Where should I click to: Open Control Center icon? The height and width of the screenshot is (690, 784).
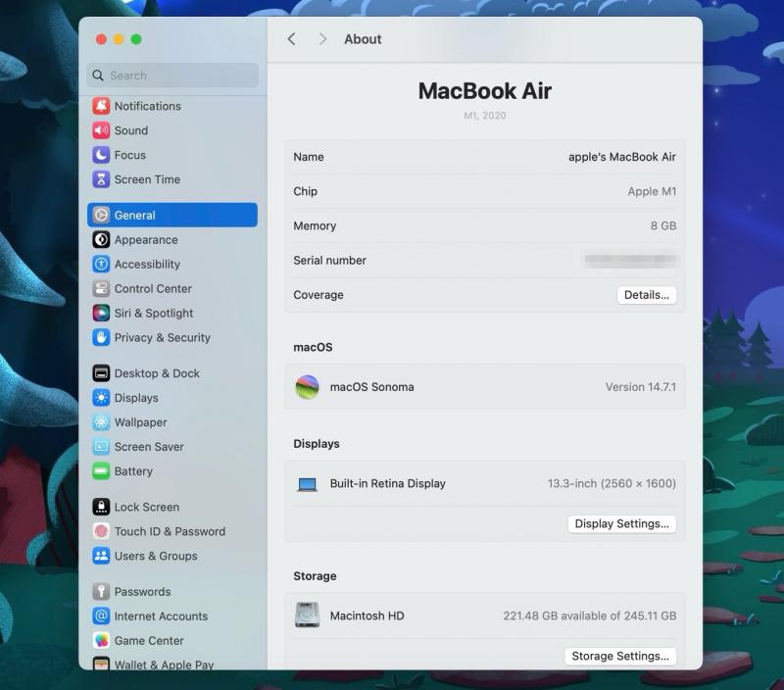tap(101, 288)
